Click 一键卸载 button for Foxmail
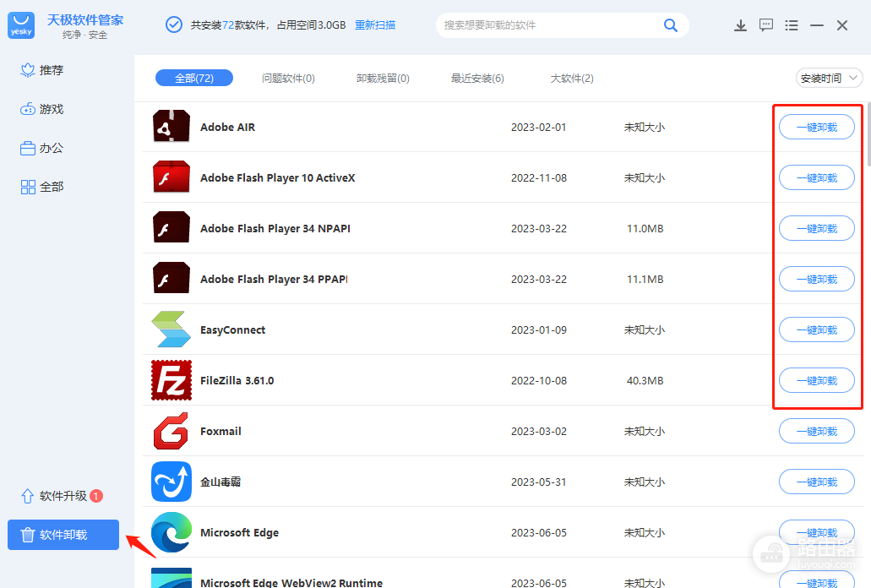The width and height of the screenshot is (871, 588). pos(817,431)
